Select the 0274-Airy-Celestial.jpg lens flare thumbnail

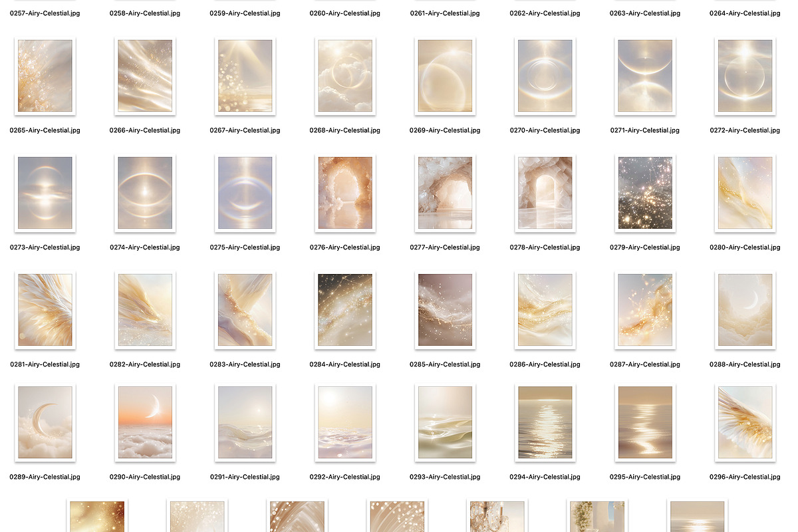[145, 193]
